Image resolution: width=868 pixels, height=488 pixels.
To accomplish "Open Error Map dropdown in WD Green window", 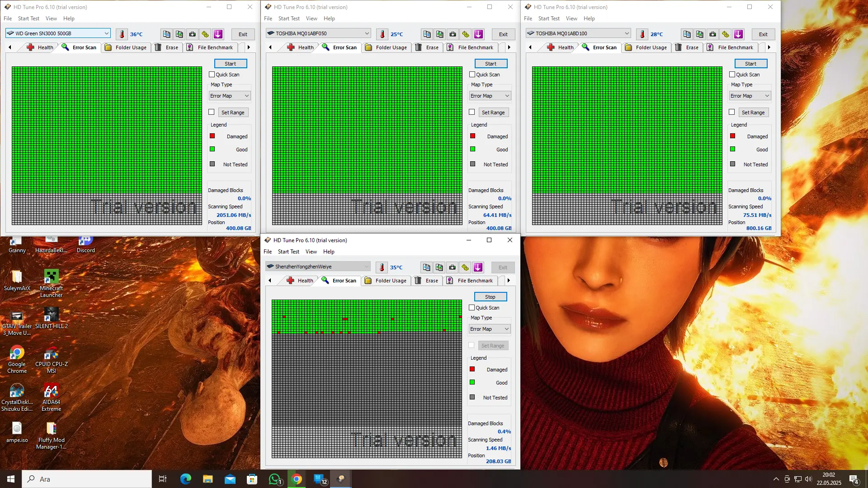I will tap(230, 96).
